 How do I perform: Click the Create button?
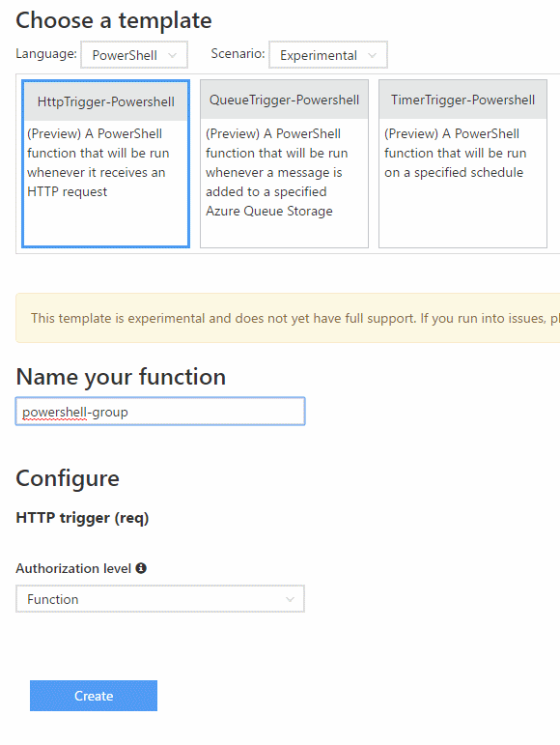click(x=94, y=696)
